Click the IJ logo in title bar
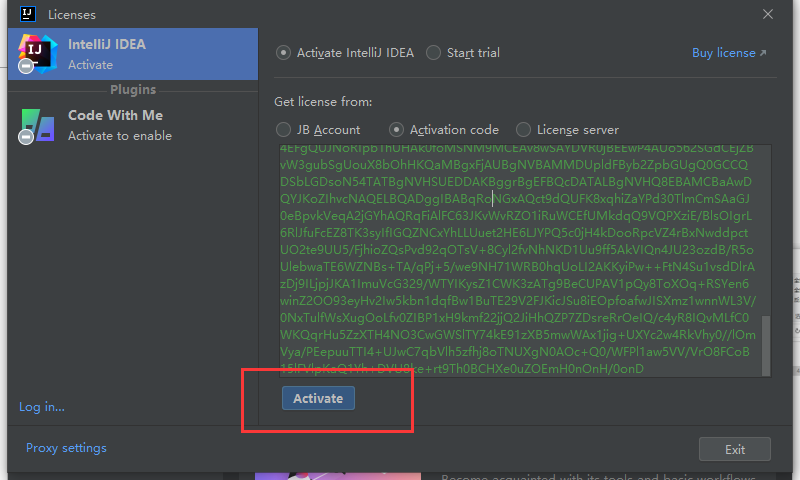 [28, 14]
